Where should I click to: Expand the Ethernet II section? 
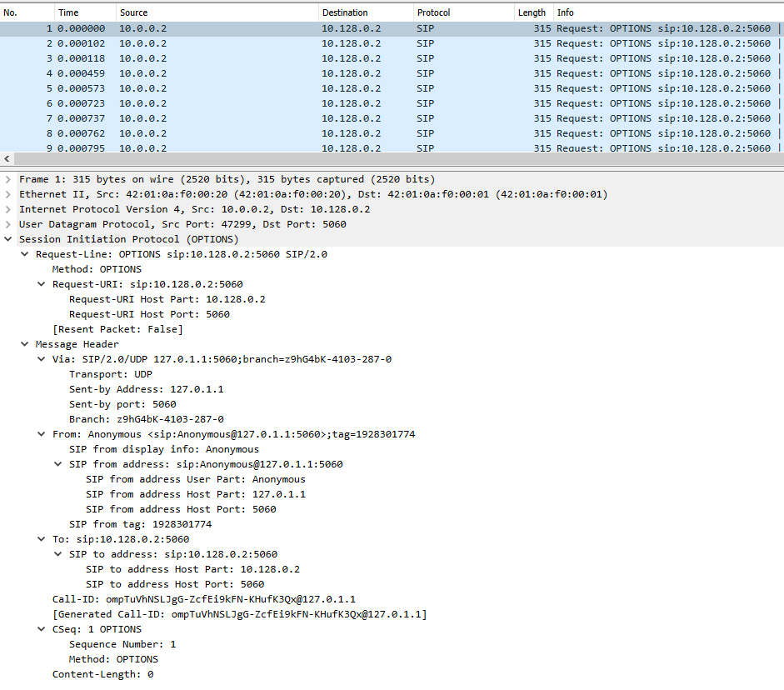pos(8,194)
